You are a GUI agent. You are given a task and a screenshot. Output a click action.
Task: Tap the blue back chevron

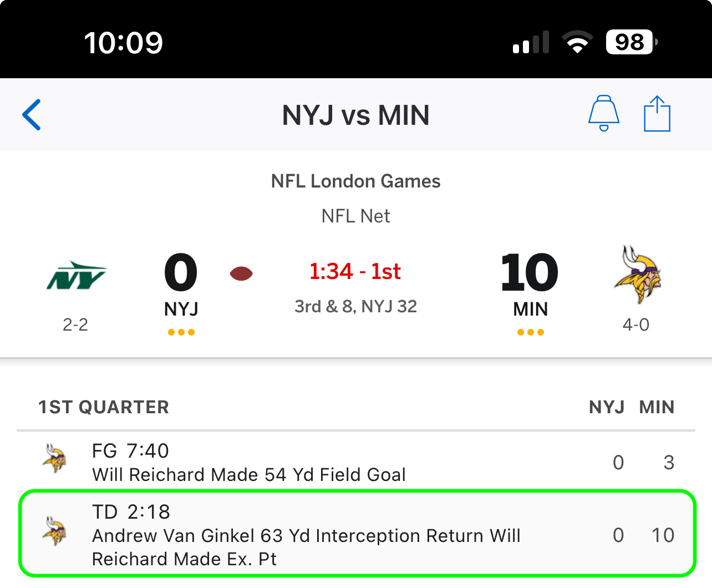point(32,115)
